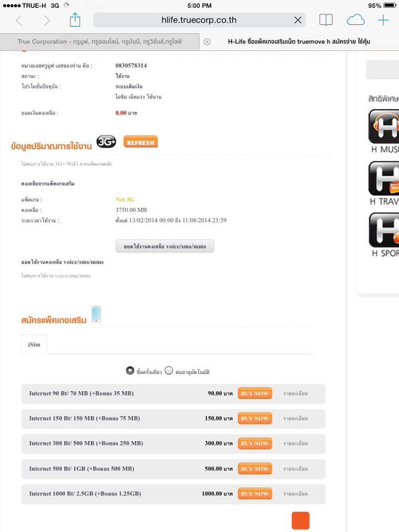399x532 pixels.
Task: Tap the Safari back arrow
Action: click(x=19, y=21)
